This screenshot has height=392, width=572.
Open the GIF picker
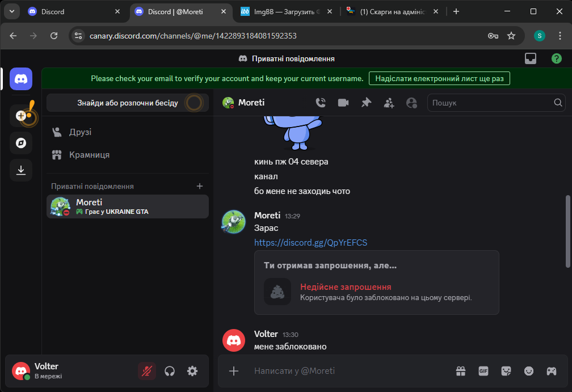pos(483,371)
